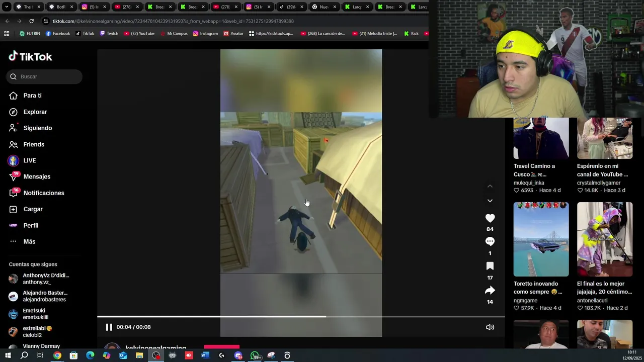
Task: Click the mulequi_inka username
Action: [x=529, y=183]
